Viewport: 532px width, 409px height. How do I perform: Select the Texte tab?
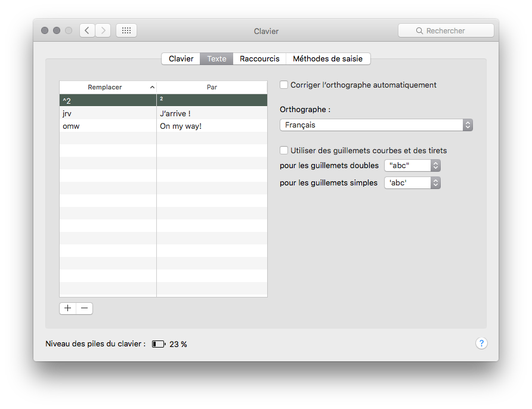pyautogui.click(x=216, y=58)
